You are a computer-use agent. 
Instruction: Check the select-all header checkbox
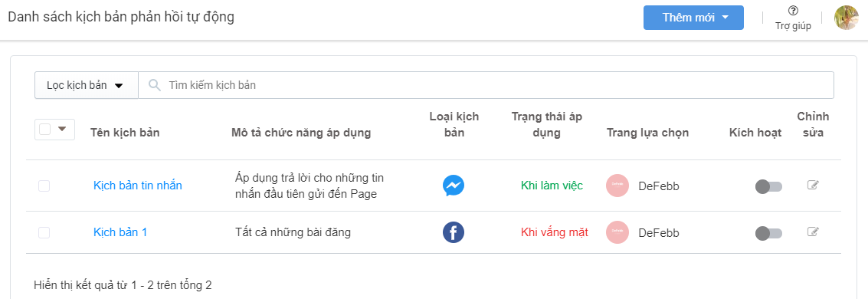click(x=45, y=129)
